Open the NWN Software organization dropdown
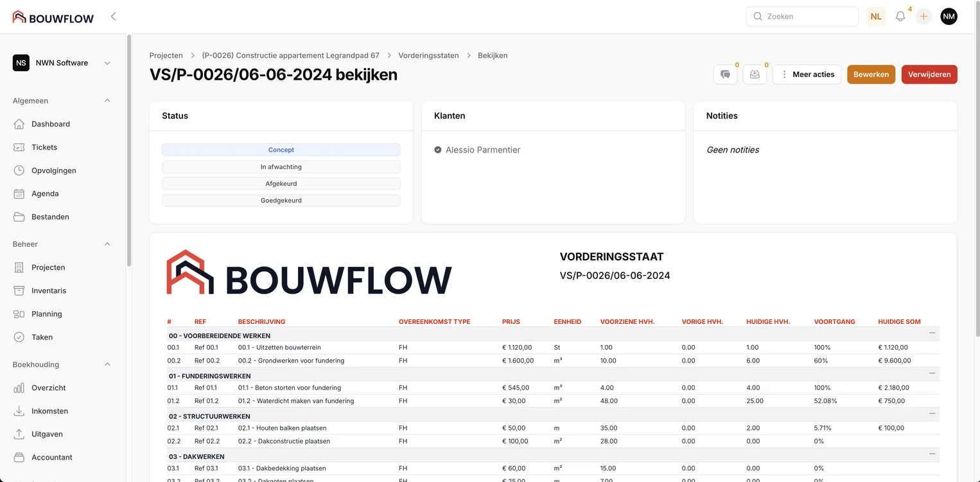The width and height of the screenshot is (980, 482). click(x=62, y=63)
